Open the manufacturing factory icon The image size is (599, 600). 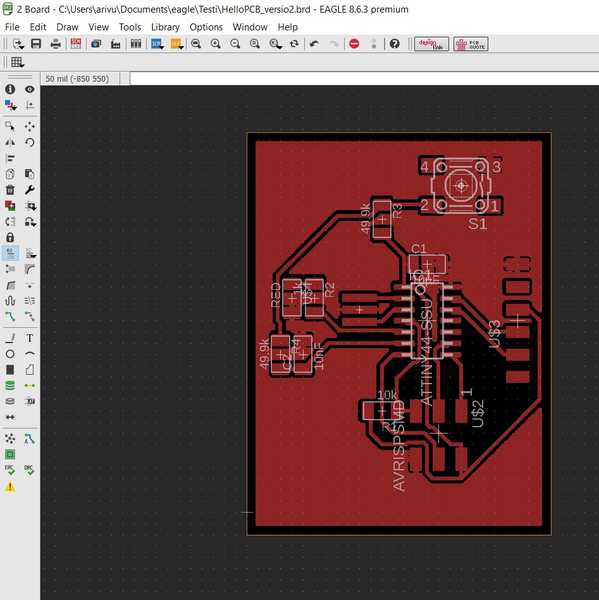116,44
